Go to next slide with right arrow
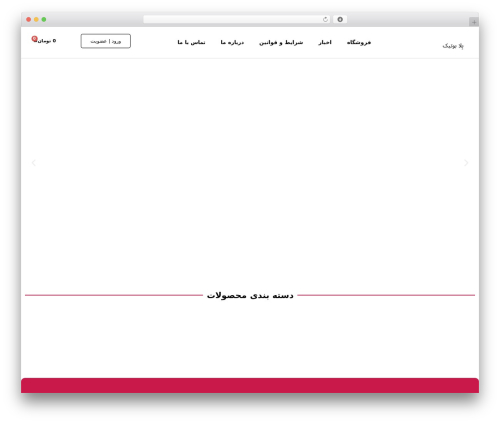The image size is (500, 423). tap(466, 163)
